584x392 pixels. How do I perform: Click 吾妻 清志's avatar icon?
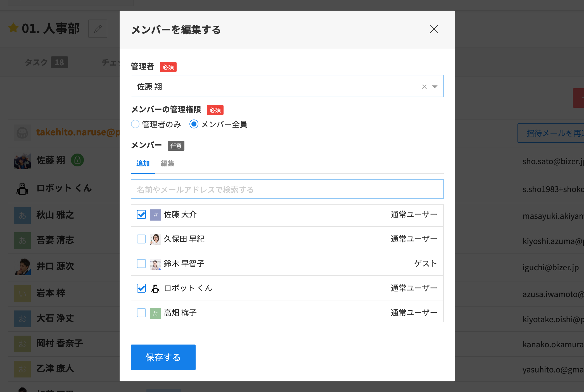(22, 240)
